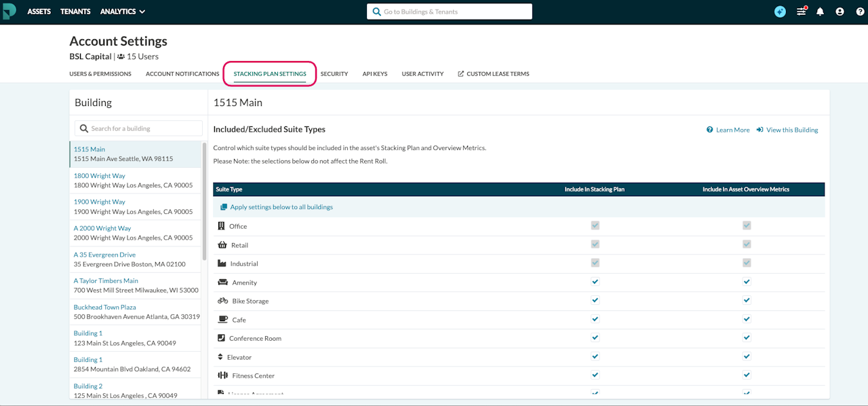Click the Learn More question icon

tap(710, 130)
